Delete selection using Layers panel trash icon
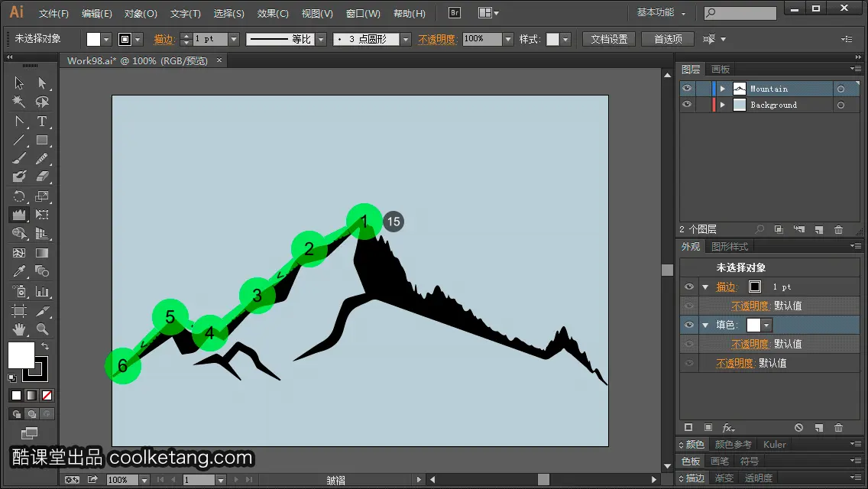This screenshot has width=868, height=489. 839,229
